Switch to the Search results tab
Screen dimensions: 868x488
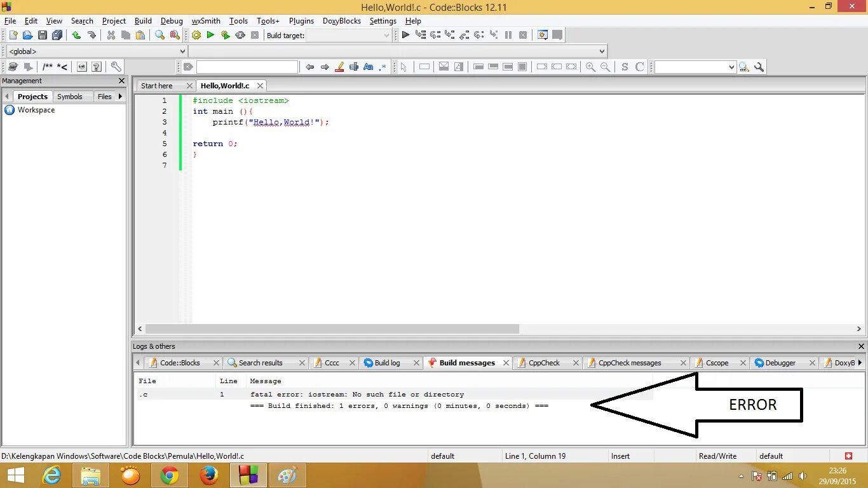coord(260,363)
